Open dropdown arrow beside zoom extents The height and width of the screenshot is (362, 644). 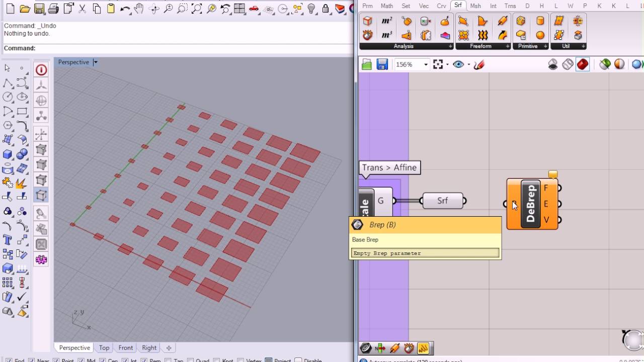coord(447,64)
